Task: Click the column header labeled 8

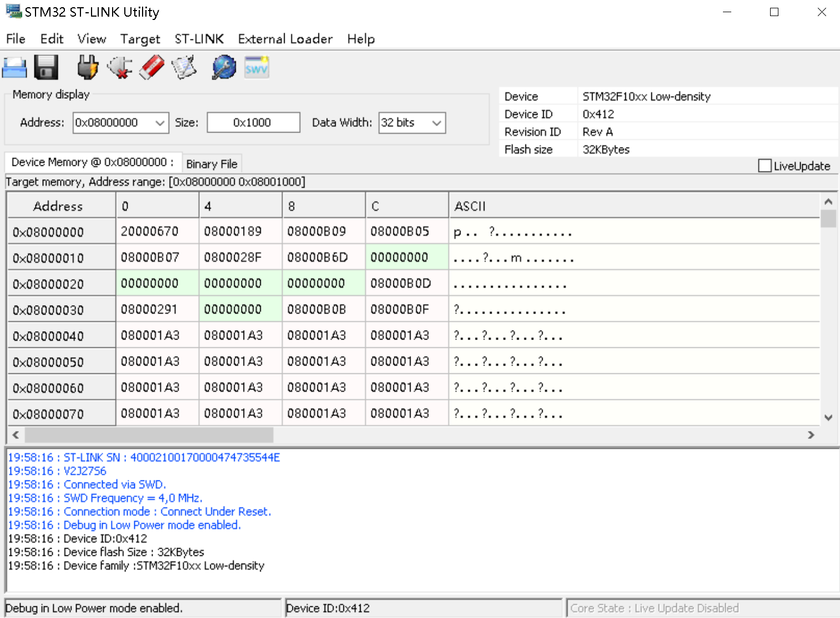Action: tap(324, 206)
